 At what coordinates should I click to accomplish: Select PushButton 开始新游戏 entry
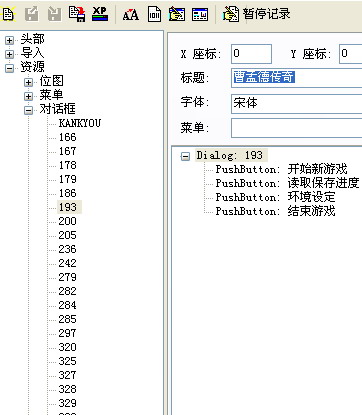coord(281,169)
